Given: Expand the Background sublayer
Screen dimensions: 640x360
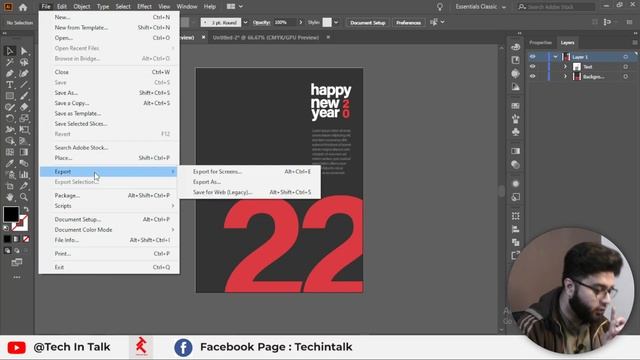Looking at the screenshot, I should pyautogui.click(x=565, y=76).
